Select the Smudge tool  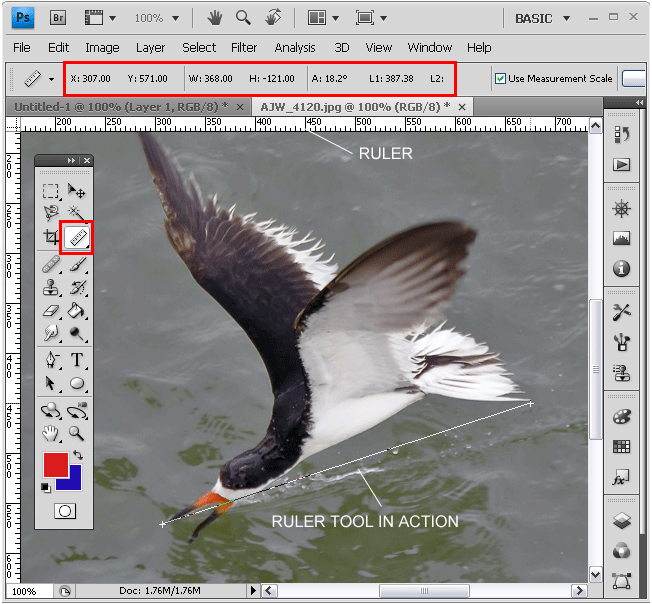[51, 333]
